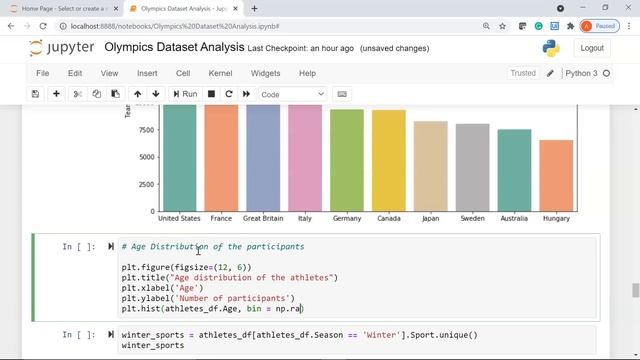The height and width of the screenshot is (360, 640).
Task: Close the Olympics Dataset Analysis tab
Action: (236, 9)
